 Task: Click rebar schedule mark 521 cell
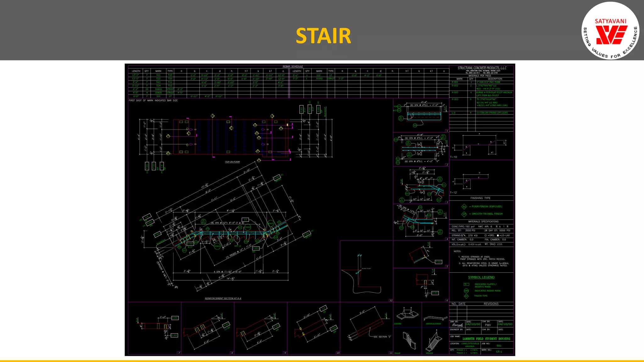pos(158,75)
